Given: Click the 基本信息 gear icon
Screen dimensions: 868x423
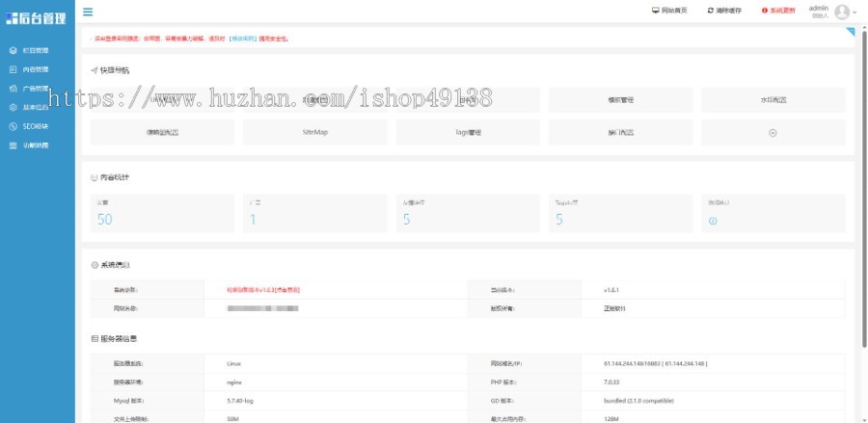Looking at the screenshot, I should click(x=14, y=107).
